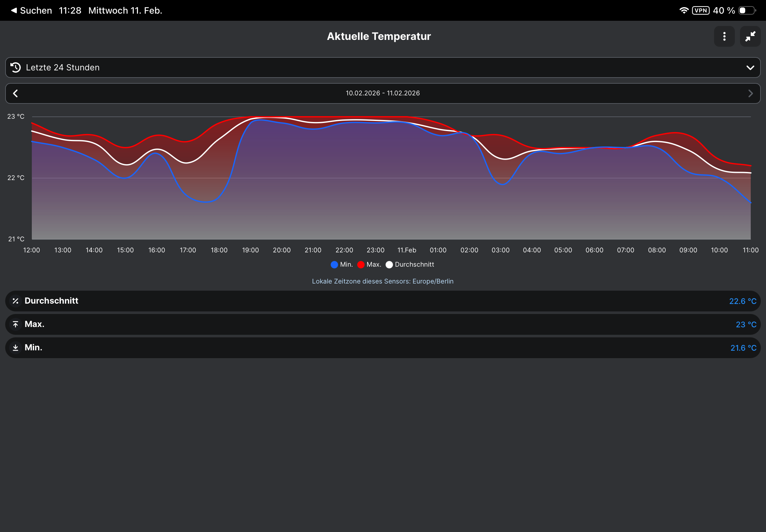Go to previous date range arrow
Viewport: 766px width, 532px height.
click(x=15, y=93)
